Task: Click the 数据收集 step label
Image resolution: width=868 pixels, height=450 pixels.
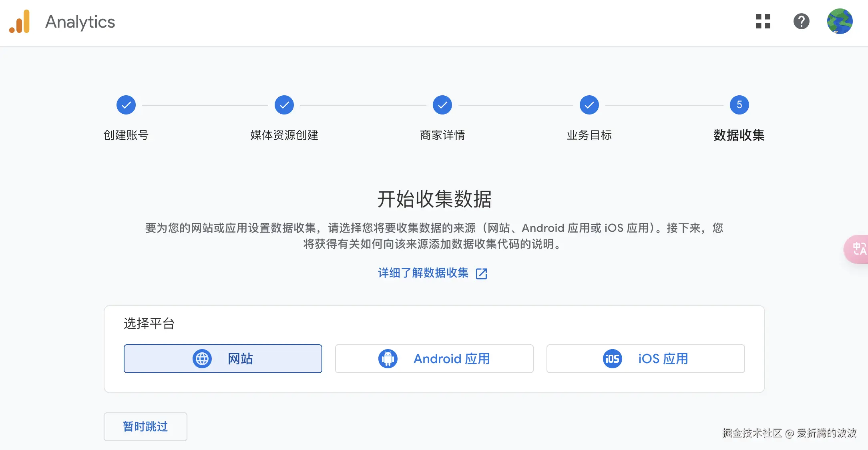Action: 739,135
